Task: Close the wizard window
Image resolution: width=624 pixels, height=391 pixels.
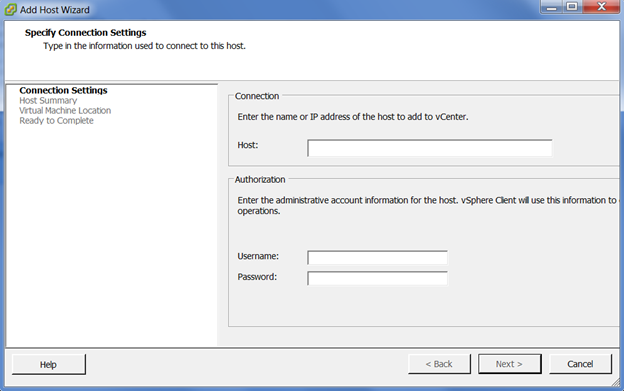Action: [601, 7]
